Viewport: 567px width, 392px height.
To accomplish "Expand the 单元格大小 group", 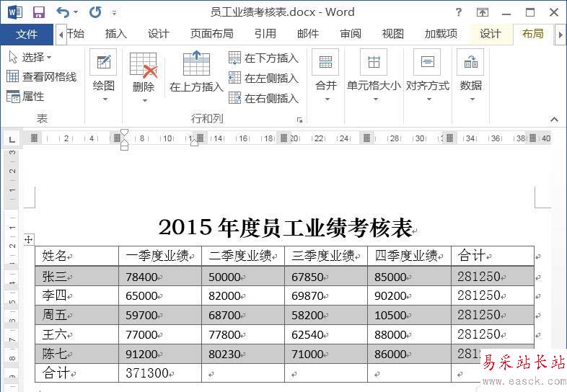I will (x=374, y=75).
